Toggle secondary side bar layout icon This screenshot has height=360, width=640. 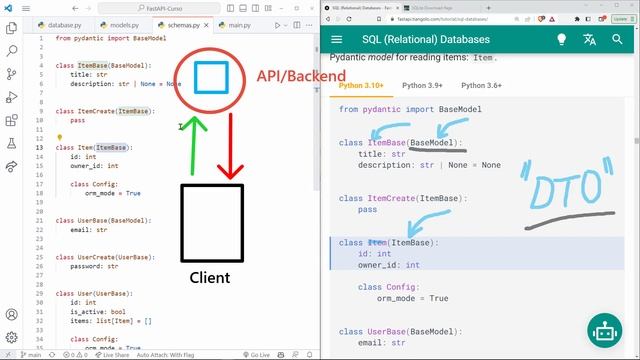pos(256,8)
